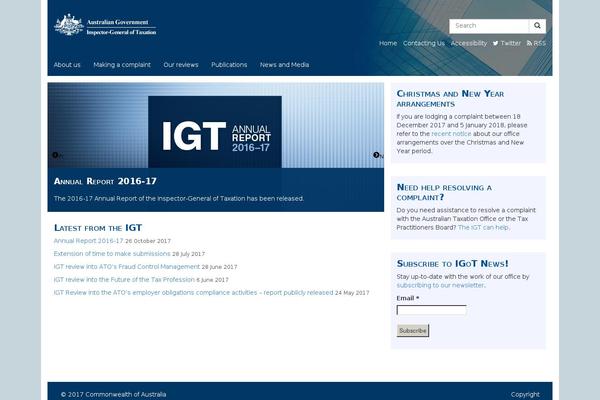Go to previous carousel slide arrow

55,155
